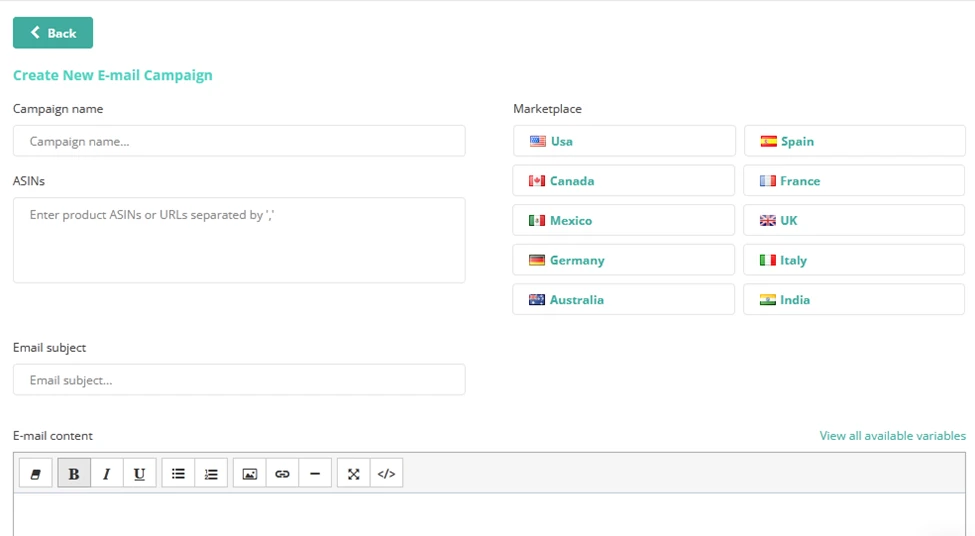Select the India marketplace
The height and width of the screenshot is (536, 975).
854,300
